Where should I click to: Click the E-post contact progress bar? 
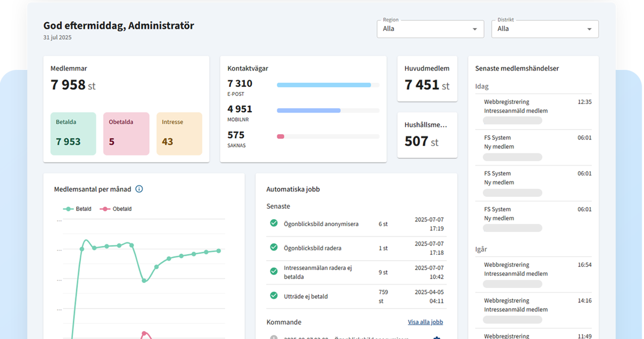click(x=328, y=85)
